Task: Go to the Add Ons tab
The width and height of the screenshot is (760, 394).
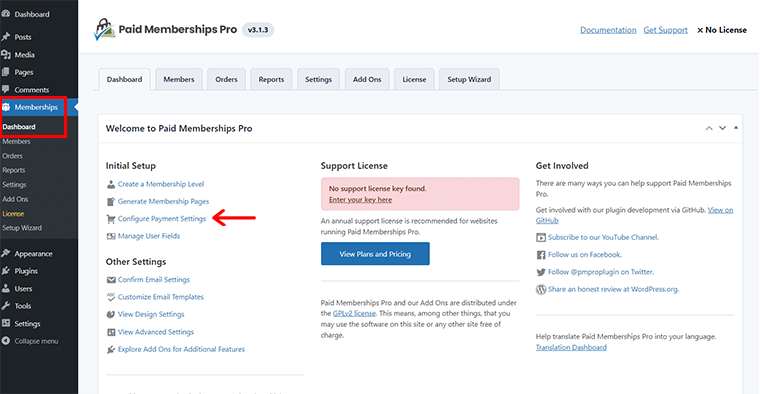Action: [367, 79]
